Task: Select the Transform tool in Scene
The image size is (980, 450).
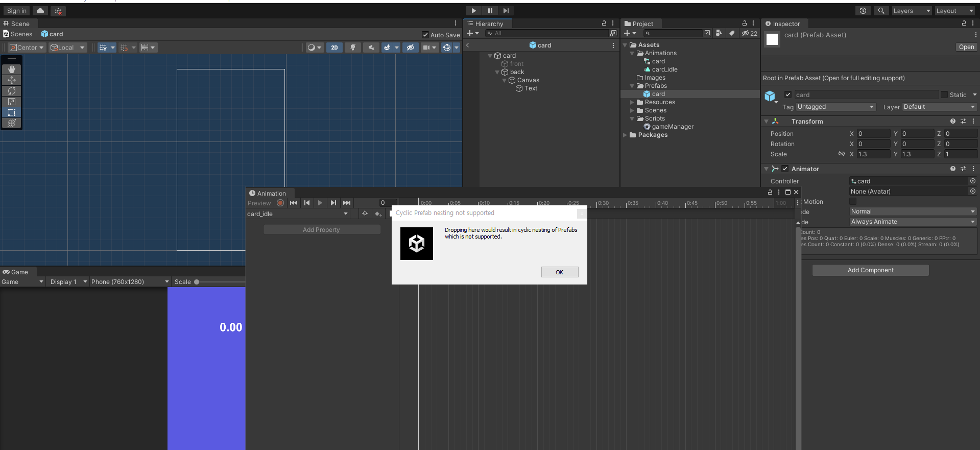Action: click(x=12, y=123)
